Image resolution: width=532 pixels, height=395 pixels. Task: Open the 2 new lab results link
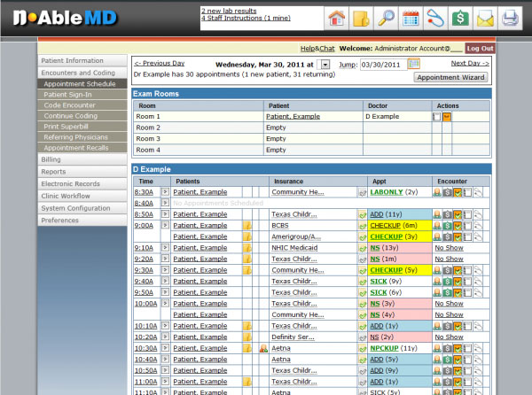click(229, 11)
